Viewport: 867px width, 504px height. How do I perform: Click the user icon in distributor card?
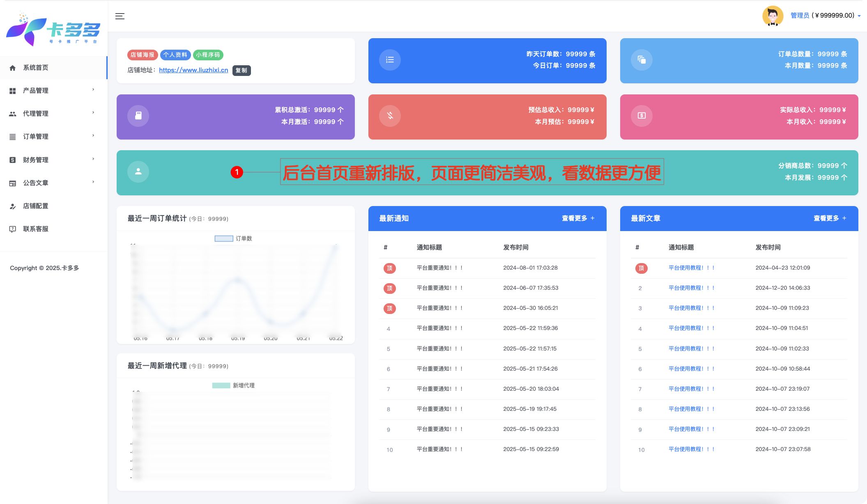[x=138, y=172]
